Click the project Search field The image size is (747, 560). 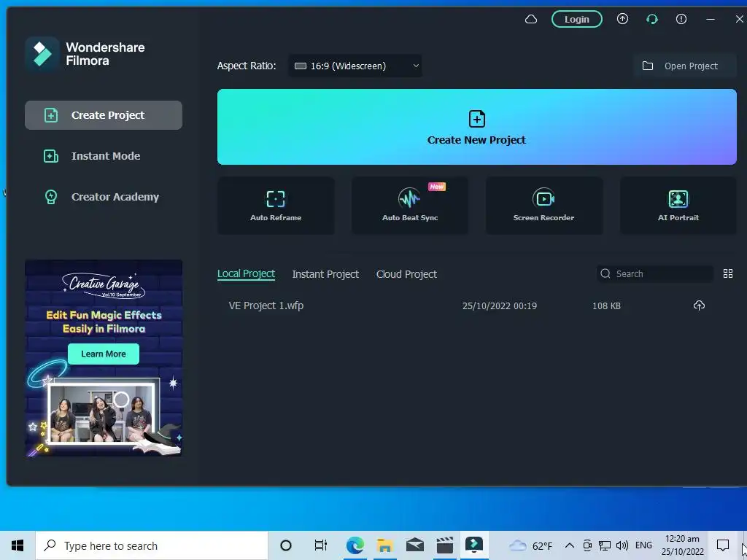655,274
